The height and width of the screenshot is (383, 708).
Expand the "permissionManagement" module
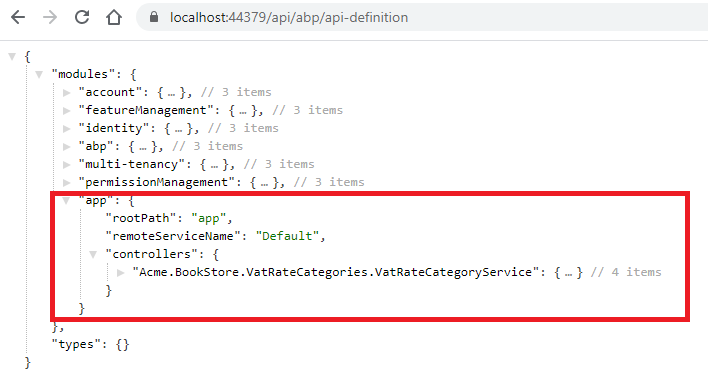click(x=66, y=182)
